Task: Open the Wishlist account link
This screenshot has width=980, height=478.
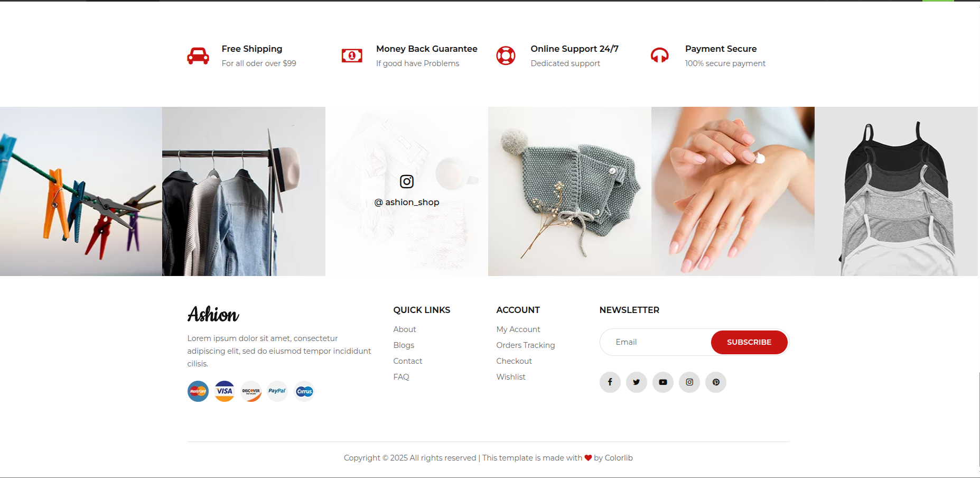Action: (x=511, y=377)
